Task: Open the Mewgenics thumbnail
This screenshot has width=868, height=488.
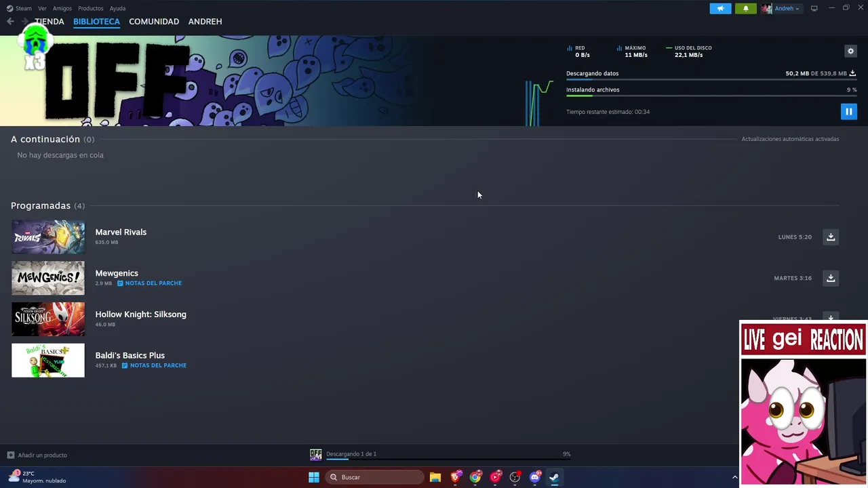Action: pos(48,278)
